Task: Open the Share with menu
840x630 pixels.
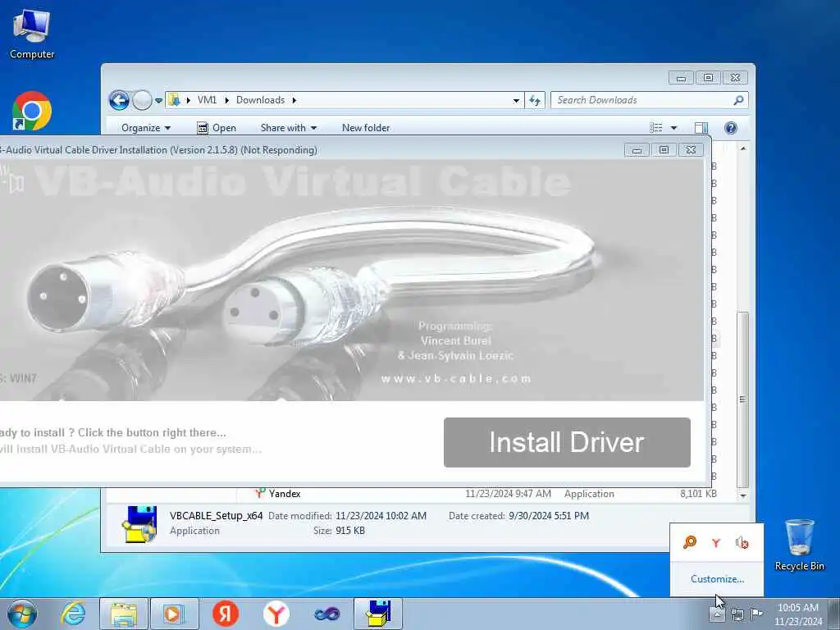Action: click(289, 127)
